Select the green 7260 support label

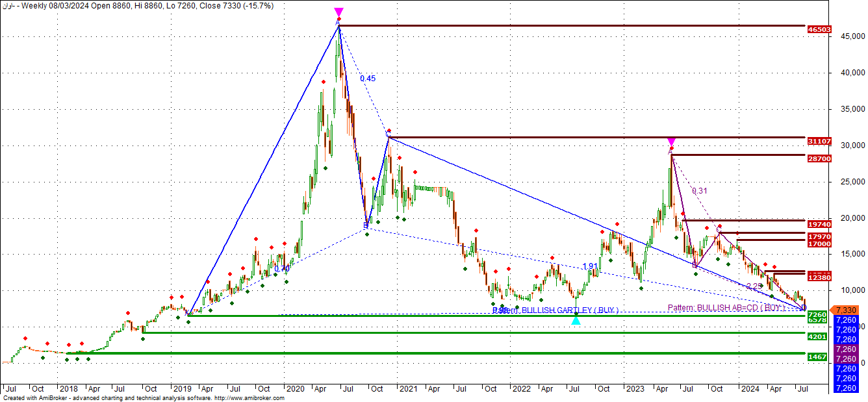(817, 314)
